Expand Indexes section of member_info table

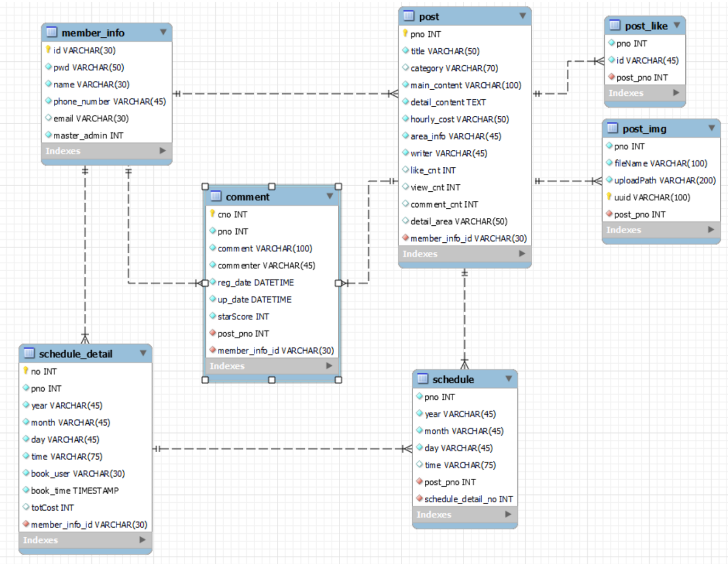pos(163,150)
